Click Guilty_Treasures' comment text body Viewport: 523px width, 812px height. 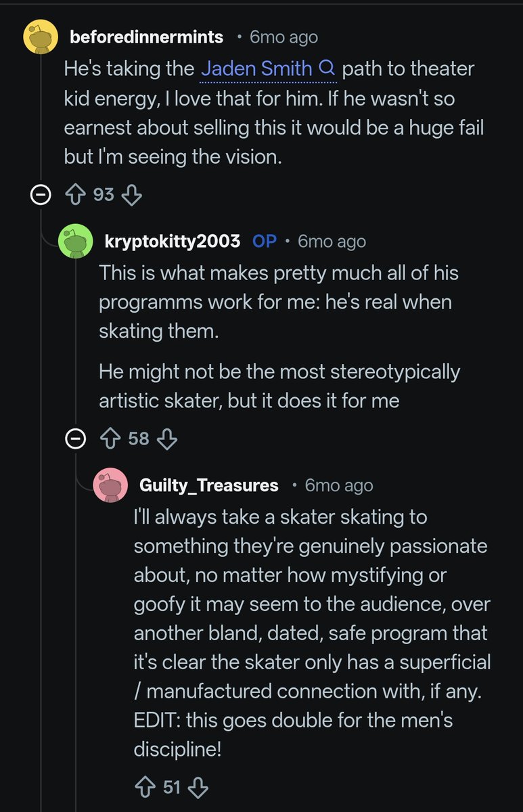pos(310,633)
